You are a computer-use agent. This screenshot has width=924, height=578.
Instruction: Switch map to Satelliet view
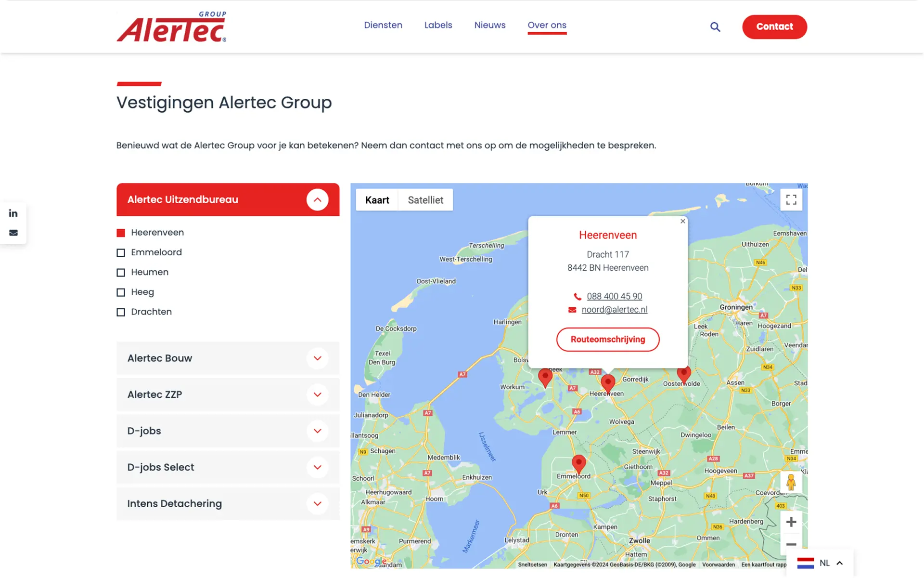pyautogui.click(x=425, y=200)
